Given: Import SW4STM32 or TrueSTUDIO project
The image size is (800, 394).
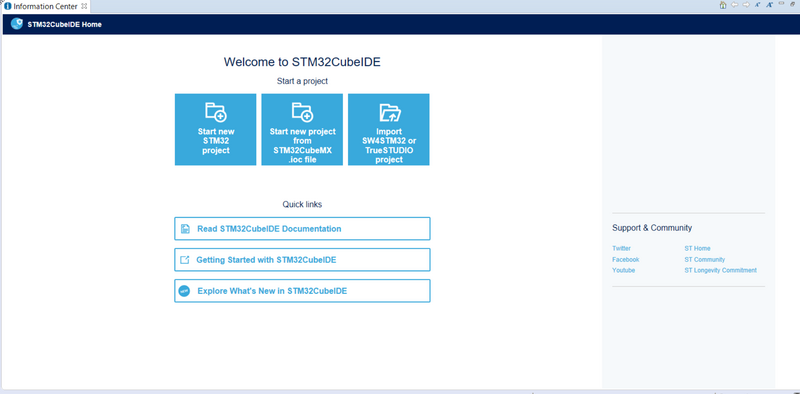Looking at the screenshot, I should coord(389,129).
